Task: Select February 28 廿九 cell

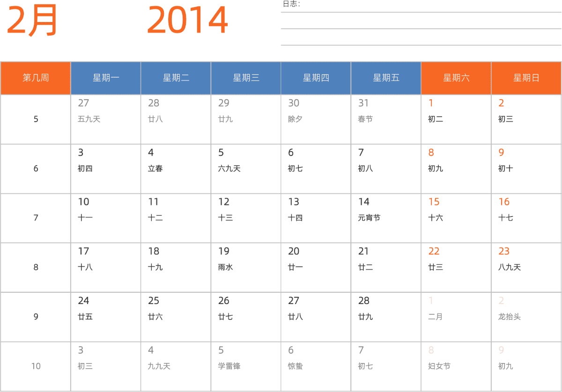Action: (386, 317)
